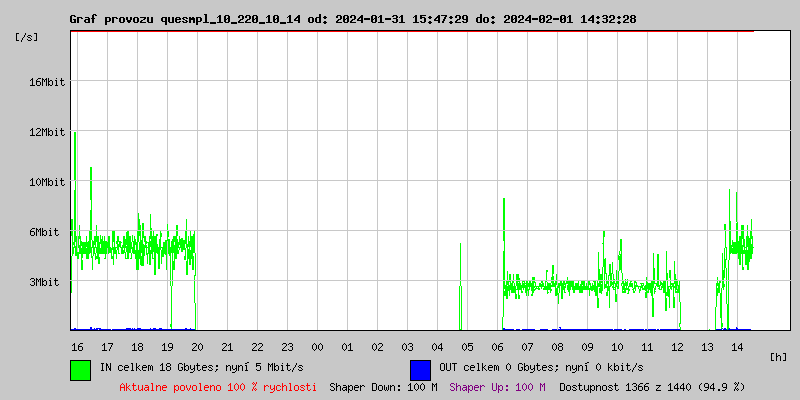The image size is (800, 400).
Task: Click the 'Dostupnost 1366 z 1440' availability text
Action: point(652,386)
